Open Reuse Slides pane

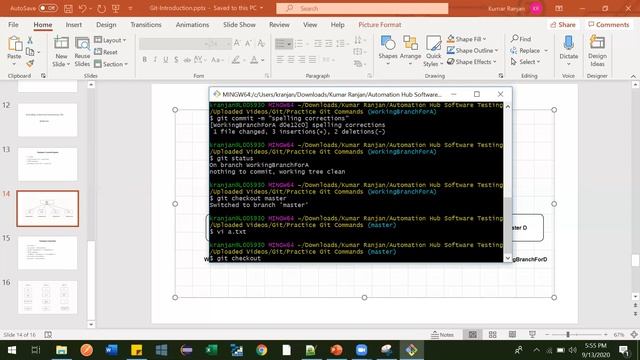(82, 52)
